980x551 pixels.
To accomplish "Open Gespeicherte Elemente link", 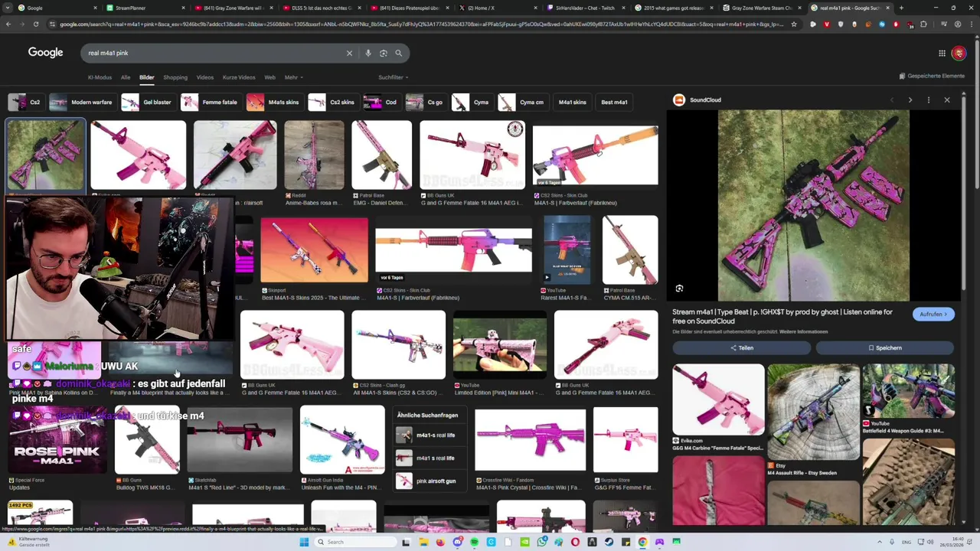I will (932, 76).
